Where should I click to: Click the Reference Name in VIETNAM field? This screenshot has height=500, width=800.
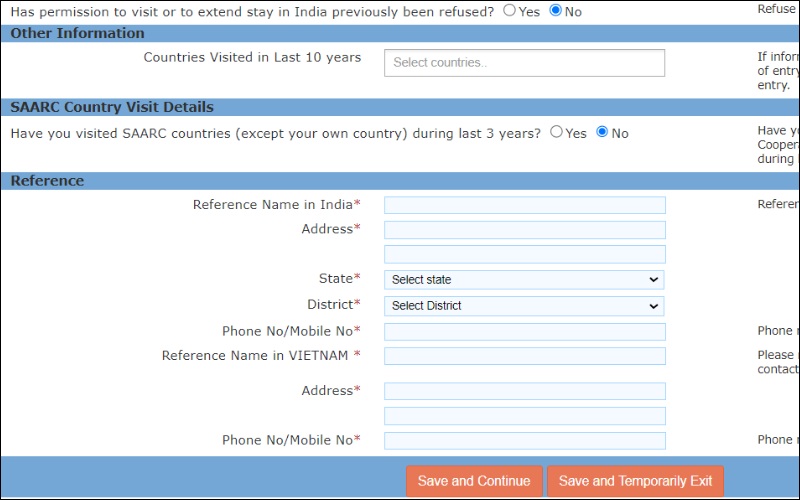click(524, 356)
